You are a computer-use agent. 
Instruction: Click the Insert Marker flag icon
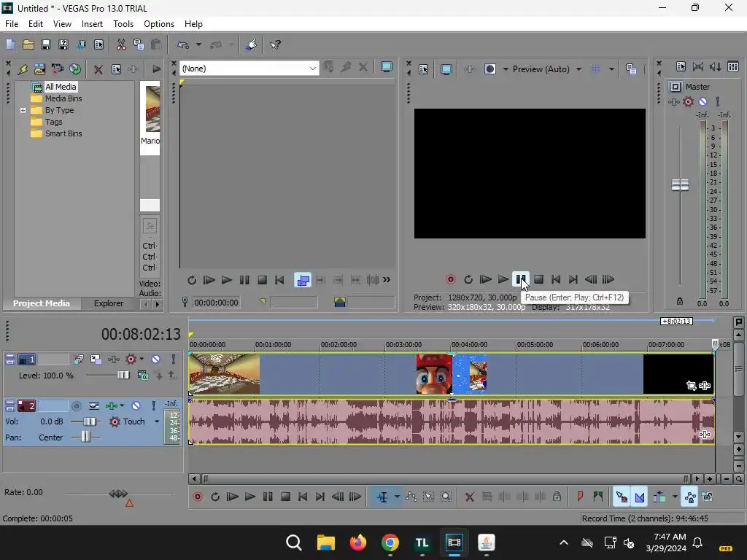(580, 497)
